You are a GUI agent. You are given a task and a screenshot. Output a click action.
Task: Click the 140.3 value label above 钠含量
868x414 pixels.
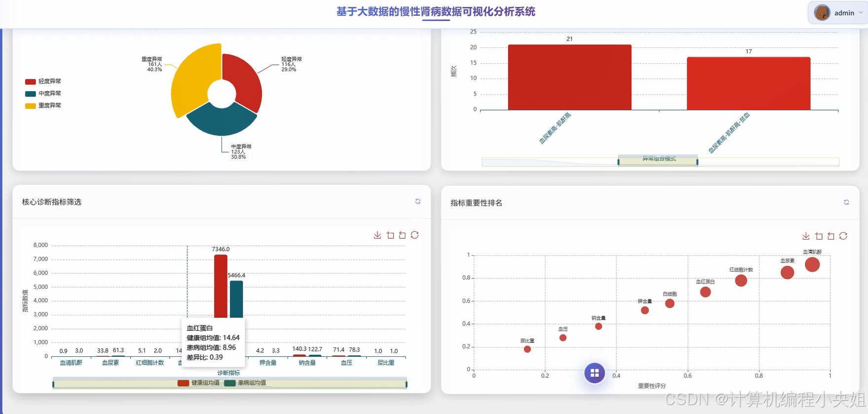point(299,349)
